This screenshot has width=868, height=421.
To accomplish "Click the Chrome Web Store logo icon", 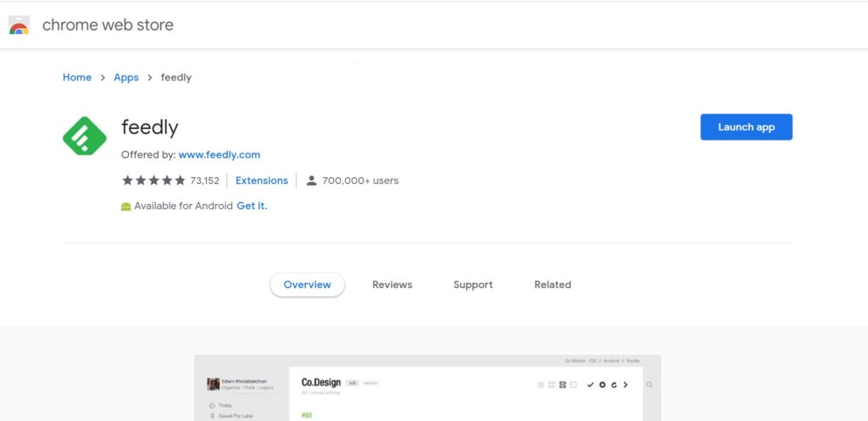I will pos(19,25).
